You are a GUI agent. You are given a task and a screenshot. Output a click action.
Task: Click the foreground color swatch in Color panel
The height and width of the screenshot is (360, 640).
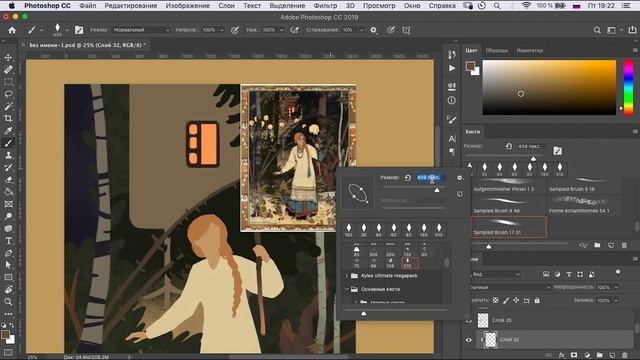[471, 66]
